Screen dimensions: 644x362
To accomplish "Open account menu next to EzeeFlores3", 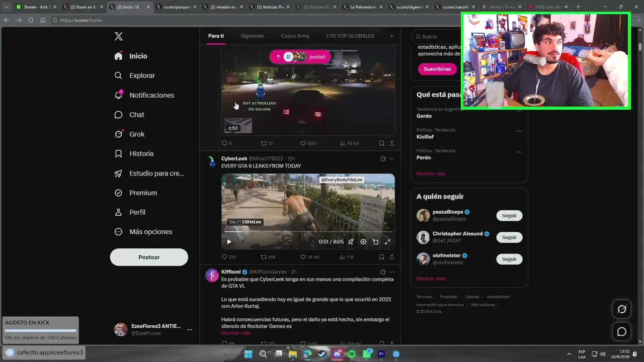I will [x=190, y=330].
